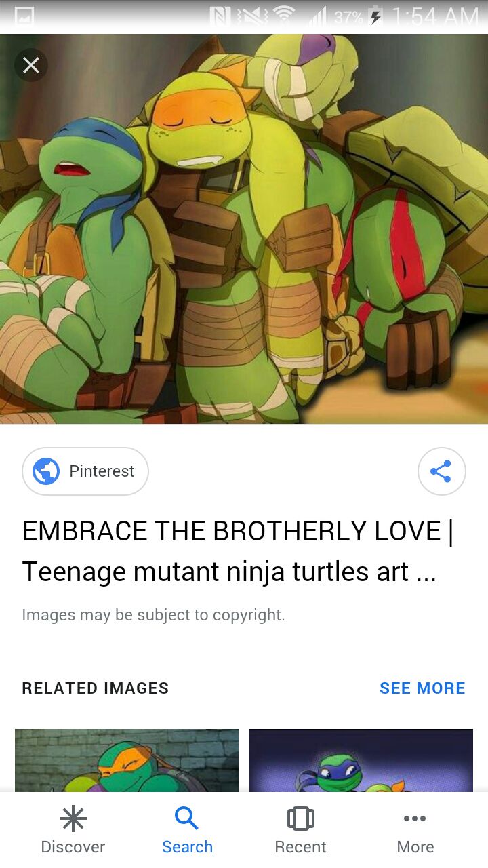Viewport: 488px width, 868px height.
Task: Select the Search magnifier icon
Action: [x=186, y=818]
